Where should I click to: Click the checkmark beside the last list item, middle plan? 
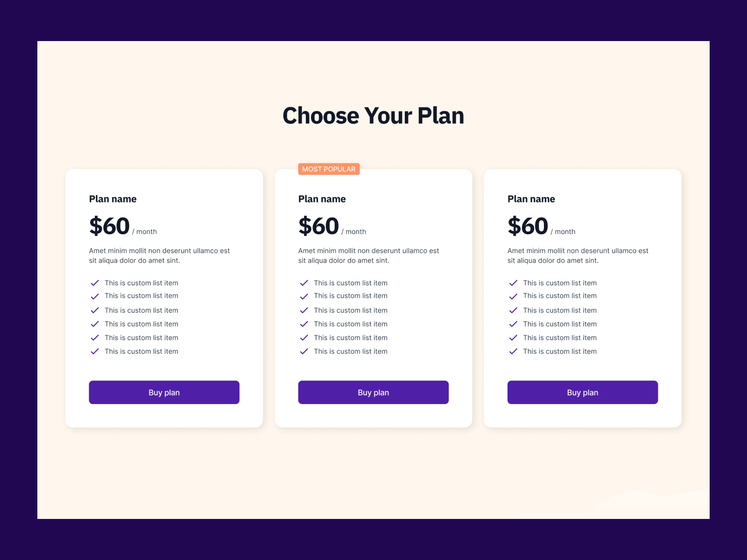click(304, 351)
